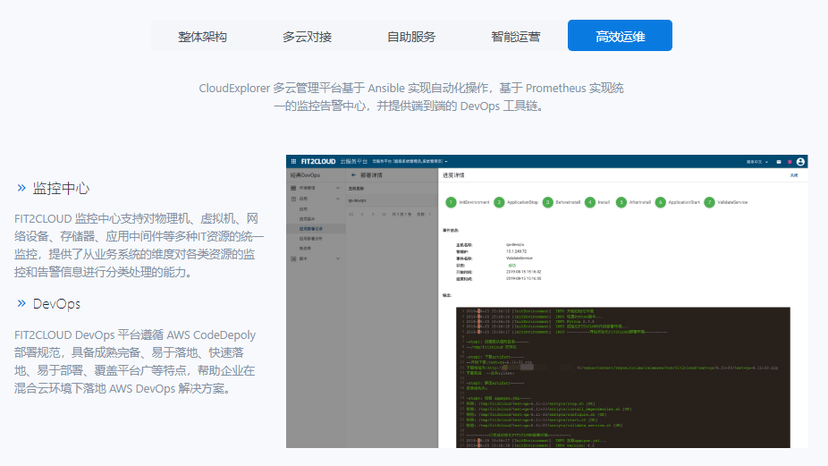Click the 环境管理 sidebar grid icon

[294, 188]
